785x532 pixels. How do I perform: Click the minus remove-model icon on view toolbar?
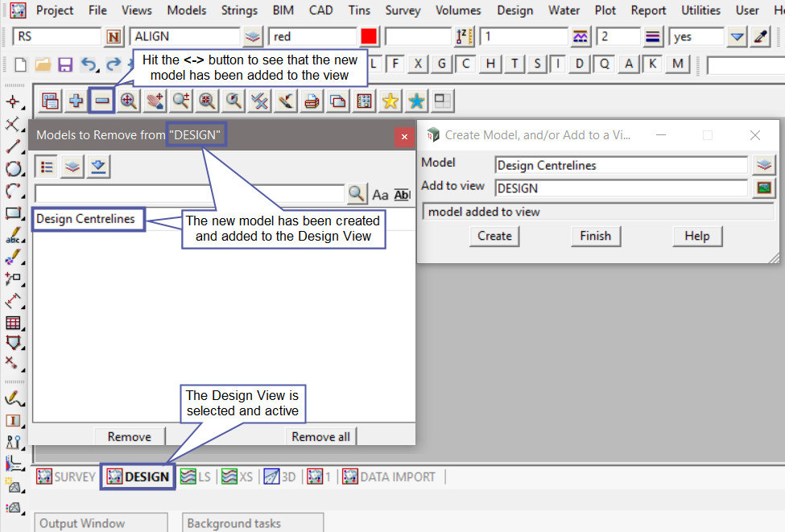coord(101,101)
